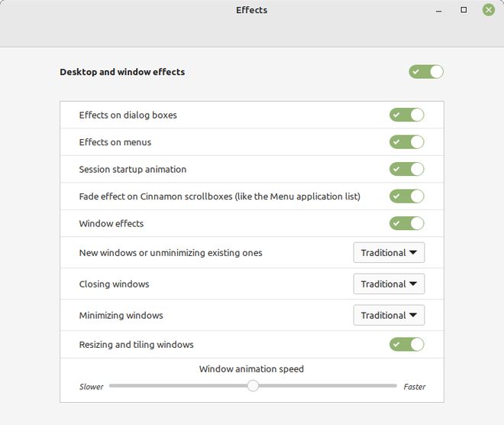Click the Minimizing windows dropdown arrow
This screenshot has width=504, height=425.
413,315
